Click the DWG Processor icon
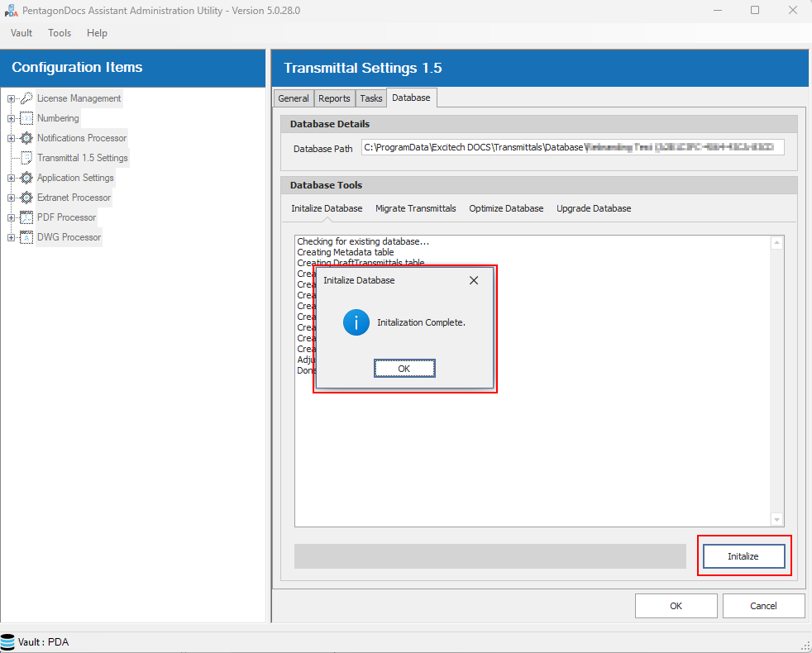The height and width of the screenshot is (653, 812). tap(26, 237)
